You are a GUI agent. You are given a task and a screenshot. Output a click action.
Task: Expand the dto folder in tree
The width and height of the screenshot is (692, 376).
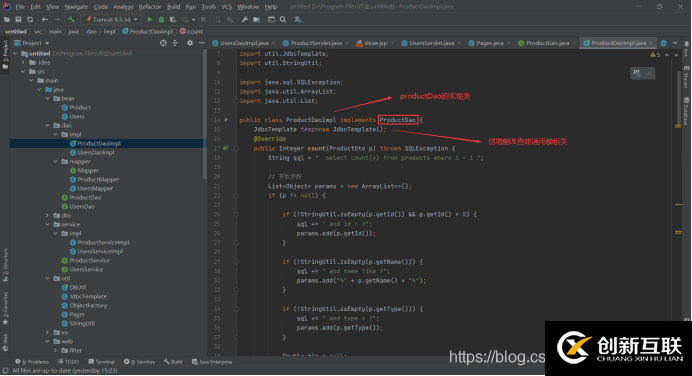[48, 215]
